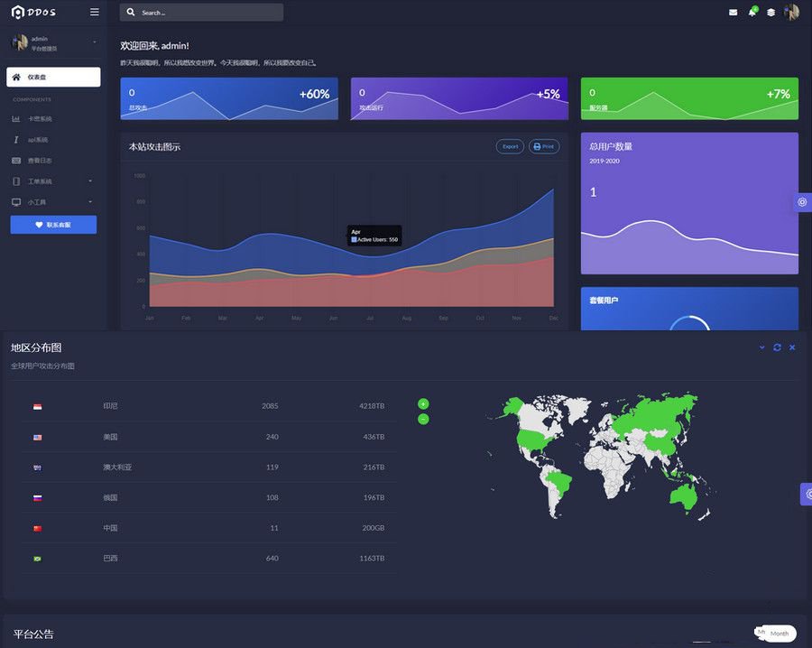Click the layers stack icon in header
This screenshot has width=812, height=648.
click(x=770, y=13)
